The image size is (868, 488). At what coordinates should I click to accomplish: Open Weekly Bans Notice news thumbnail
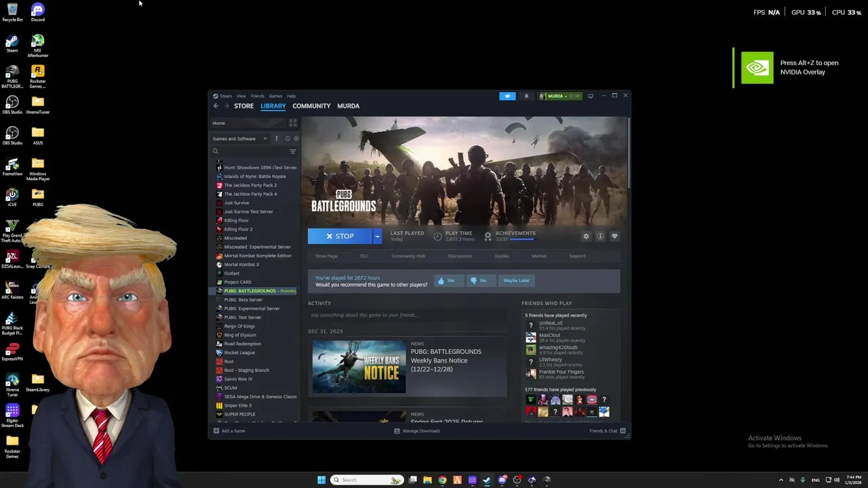click(359, 367)
